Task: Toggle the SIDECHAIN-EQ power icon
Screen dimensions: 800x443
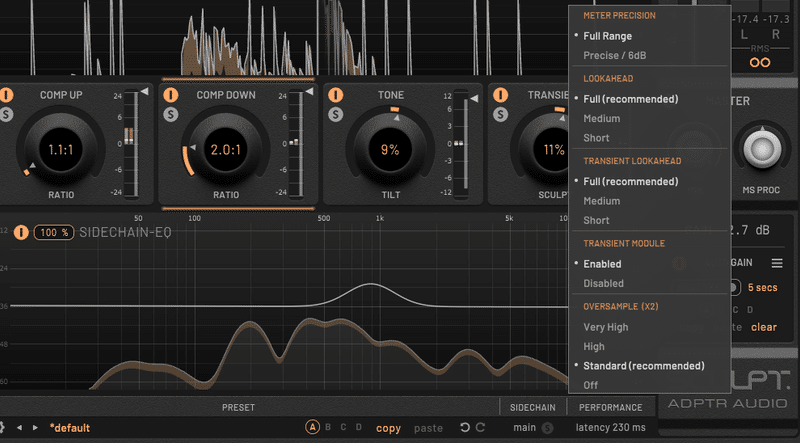Action: coord(21,232)
